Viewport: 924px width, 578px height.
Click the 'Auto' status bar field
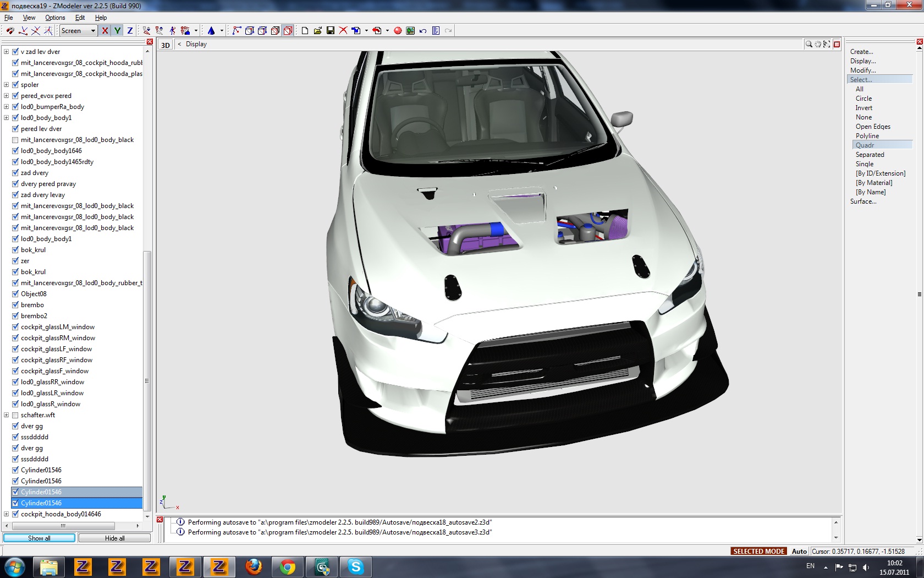(799, 551)
